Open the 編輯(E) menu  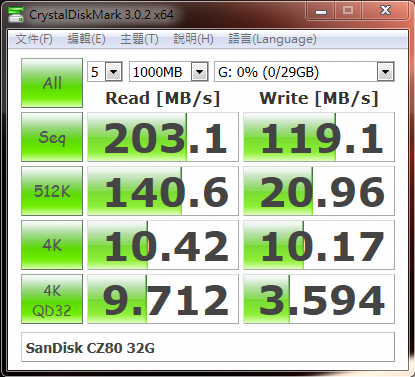(x=86, y=39)
